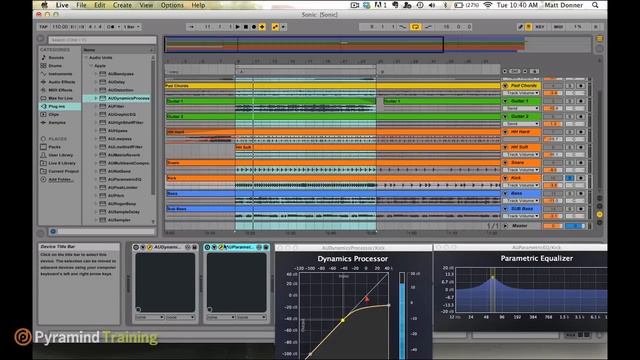Fold the Kick track triangle

(505, 178)
